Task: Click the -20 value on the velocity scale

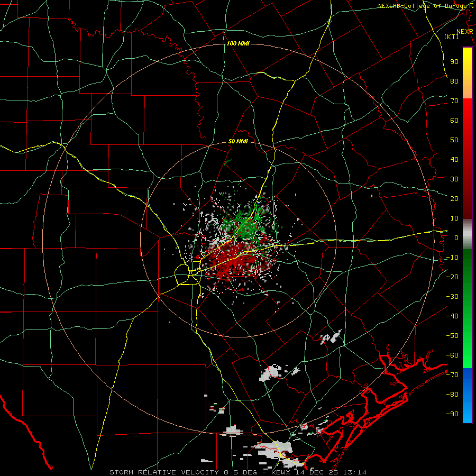Action: [452, 277]
